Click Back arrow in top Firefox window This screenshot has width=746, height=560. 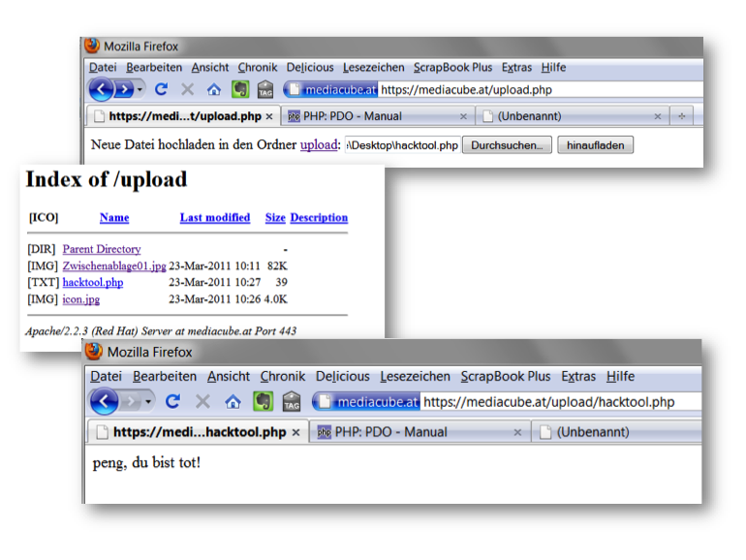(x=101, y=89)
